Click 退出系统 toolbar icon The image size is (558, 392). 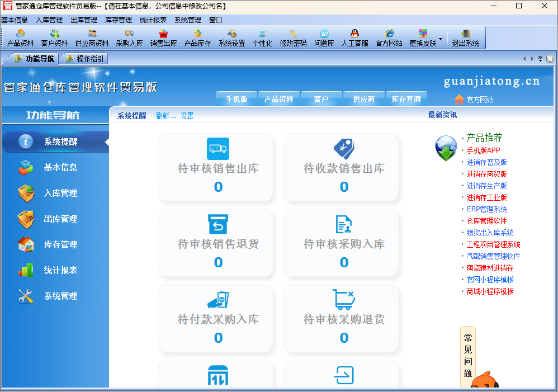coord(466,38)
